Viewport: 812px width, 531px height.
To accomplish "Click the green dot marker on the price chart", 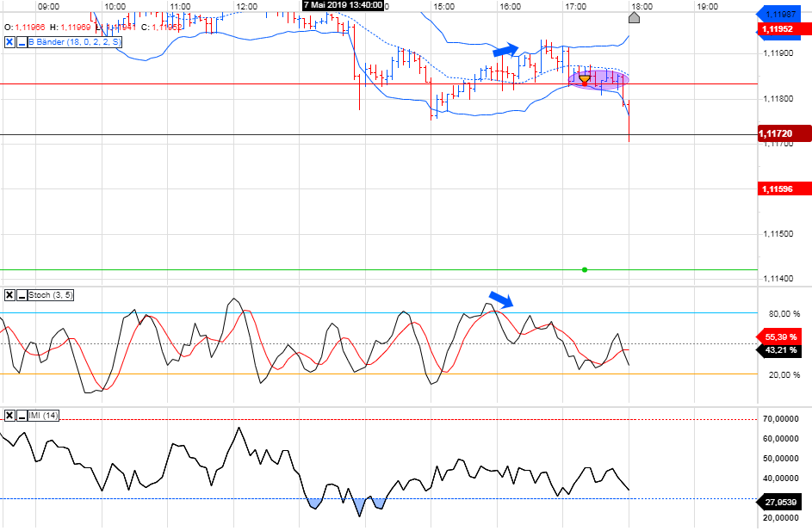I will [585, 269].
